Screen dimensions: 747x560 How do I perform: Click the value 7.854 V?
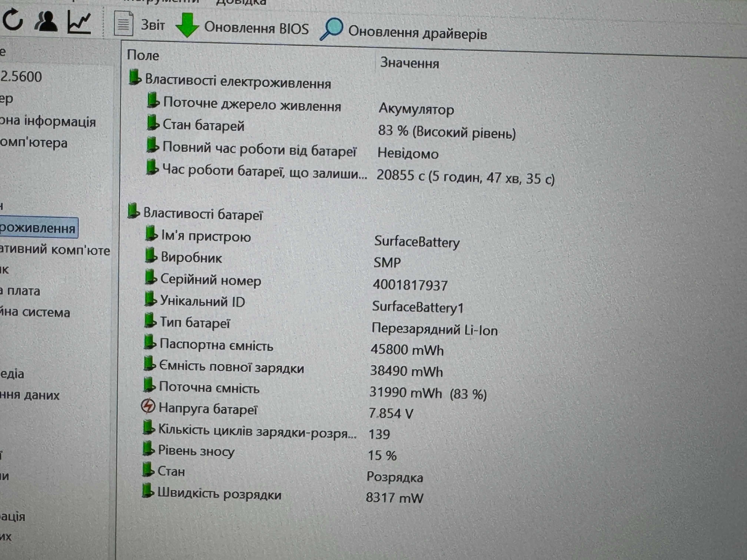391,413
